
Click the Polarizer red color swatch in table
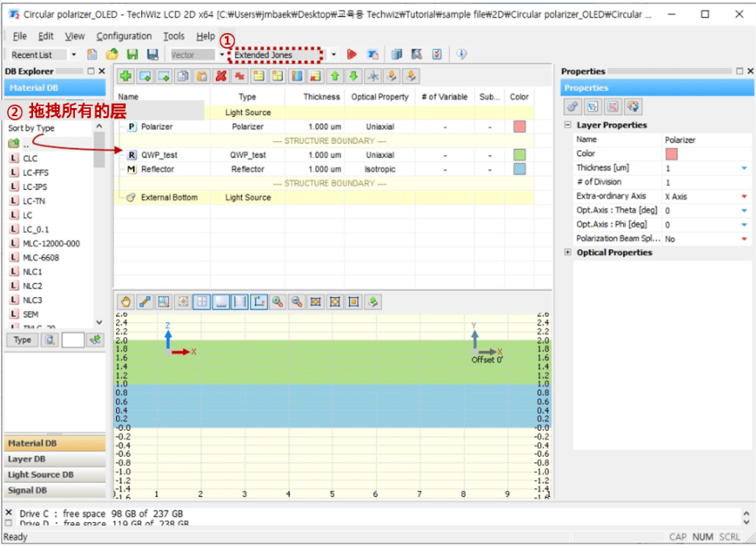click(x=519, y=126)
